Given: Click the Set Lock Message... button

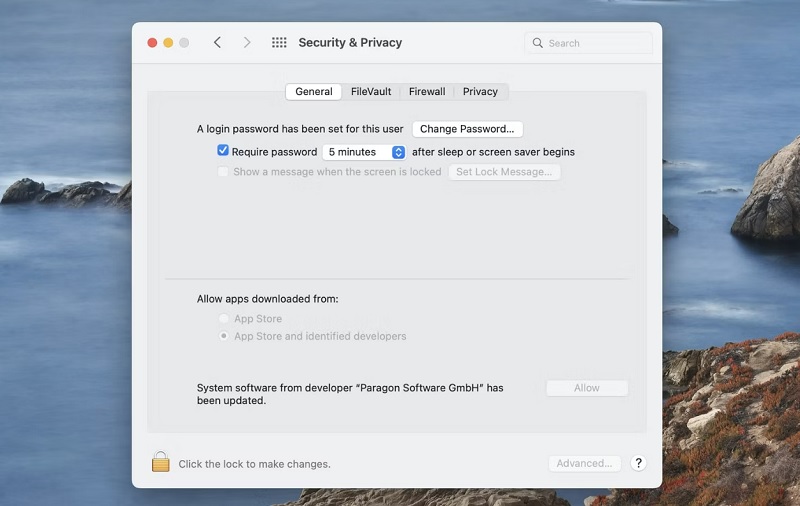Looking at the screenshot, I should click(504, 172).
